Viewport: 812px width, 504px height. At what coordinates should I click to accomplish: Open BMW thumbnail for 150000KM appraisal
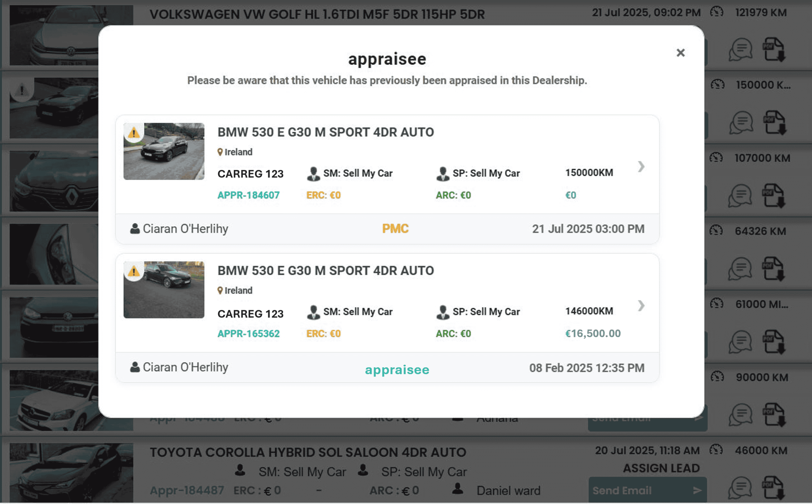(x=164, y=151)
